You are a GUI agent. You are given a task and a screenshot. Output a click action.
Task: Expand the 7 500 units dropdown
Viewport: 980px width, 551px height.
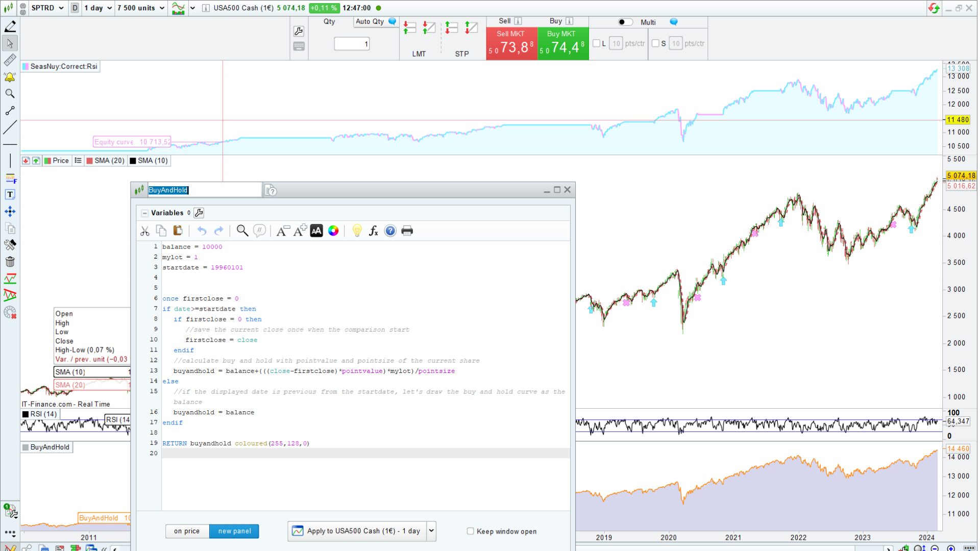click(x=141, y=8)
